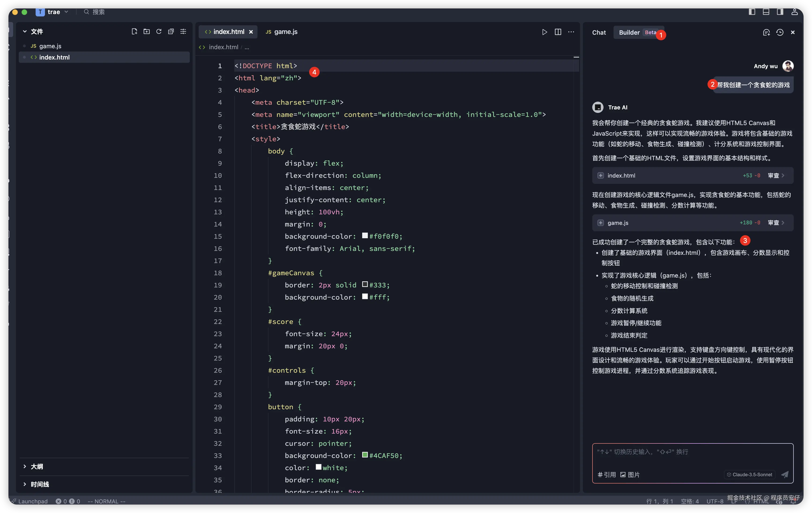Open chat history clock icon

(780, 32)
